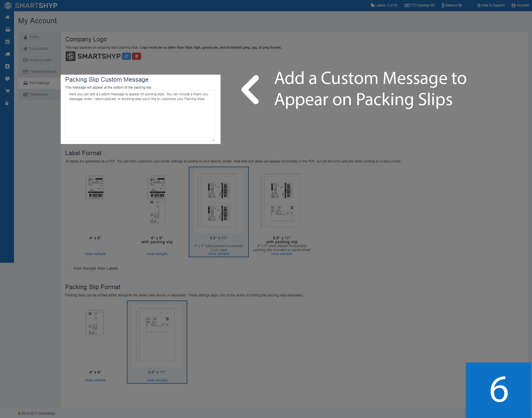The image size is (532, 418).
Task: Open the Payment Methods tab
Action: [x=39, y=72]
